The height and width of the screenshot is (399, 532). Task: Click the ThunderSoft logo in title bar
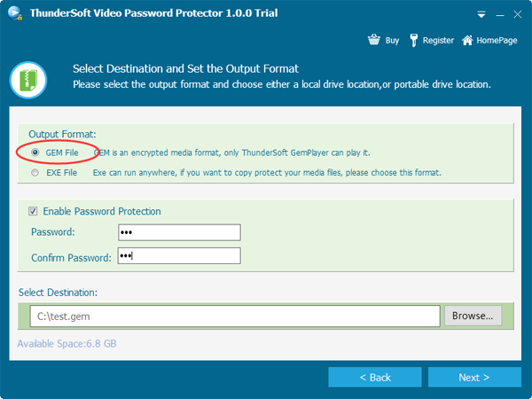(x=15, y=15)
